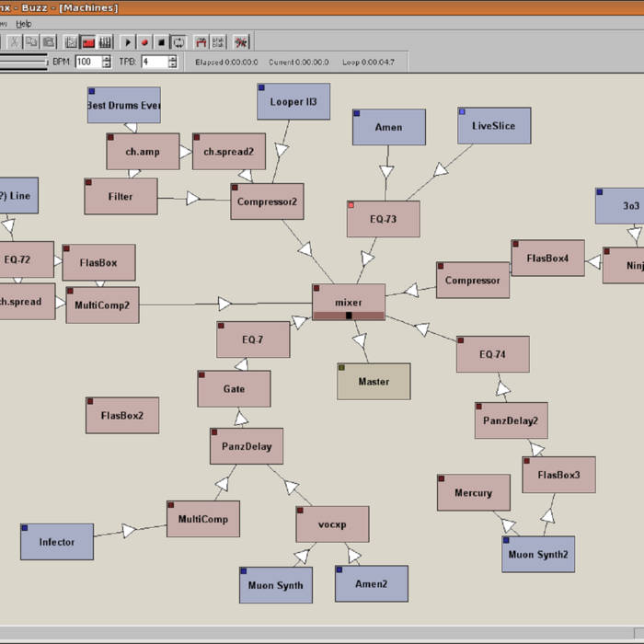Select the Master machine box
Screen dimensions: 644x644
coord(374,381)
